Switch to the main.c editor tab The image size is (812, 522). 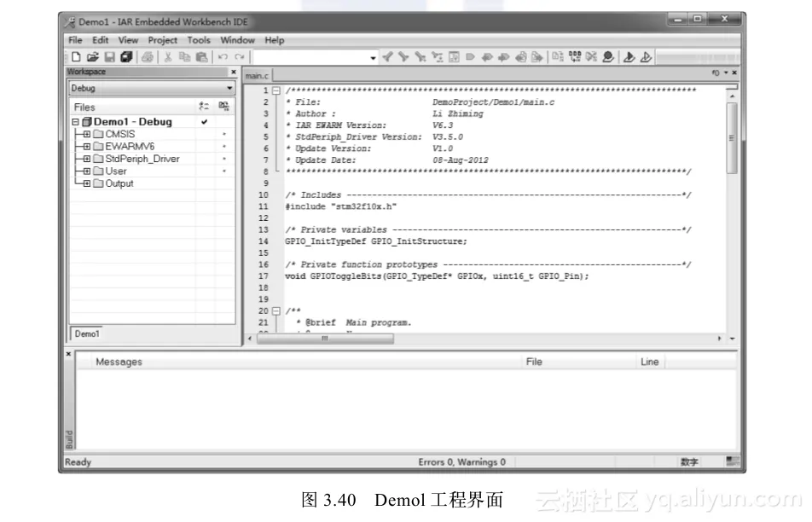pyautogui.click(x=258, y=76)
